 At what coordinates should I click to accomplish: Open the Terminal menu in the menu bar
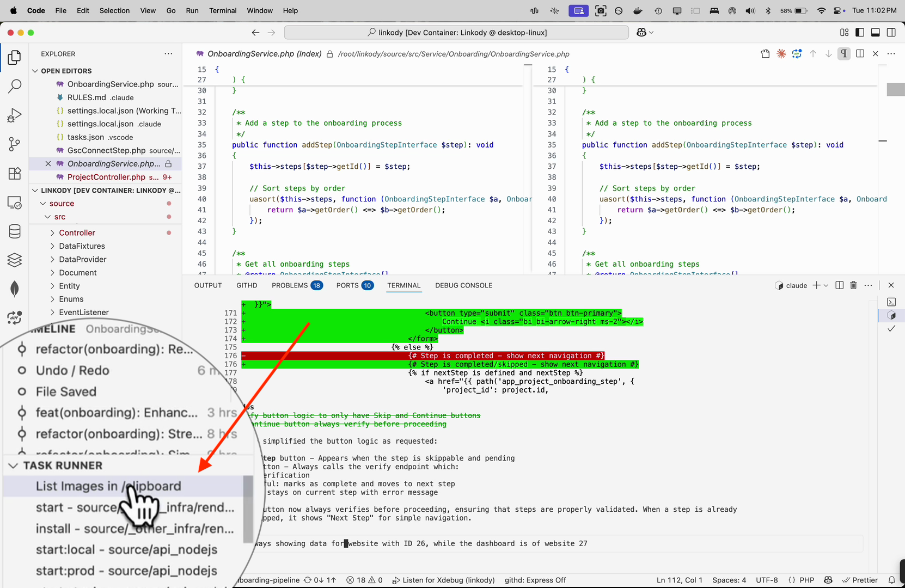(223, 10)
